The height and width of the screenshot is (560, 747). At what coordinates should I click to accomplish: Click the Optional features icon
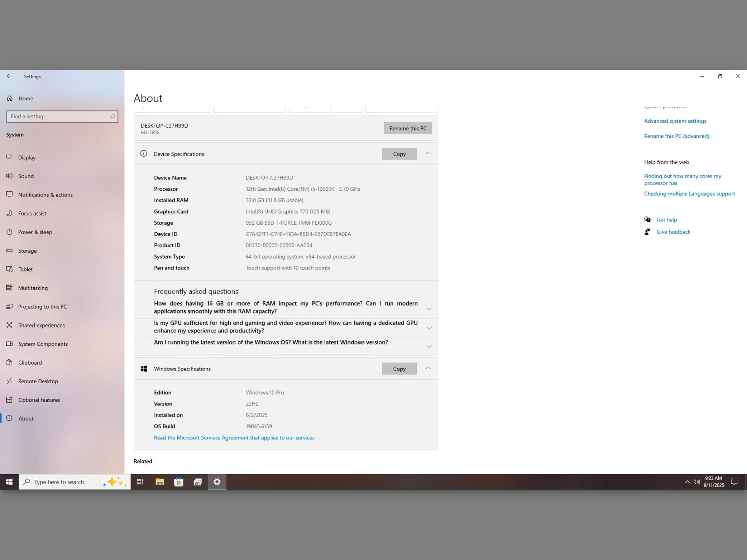(9, 400)
